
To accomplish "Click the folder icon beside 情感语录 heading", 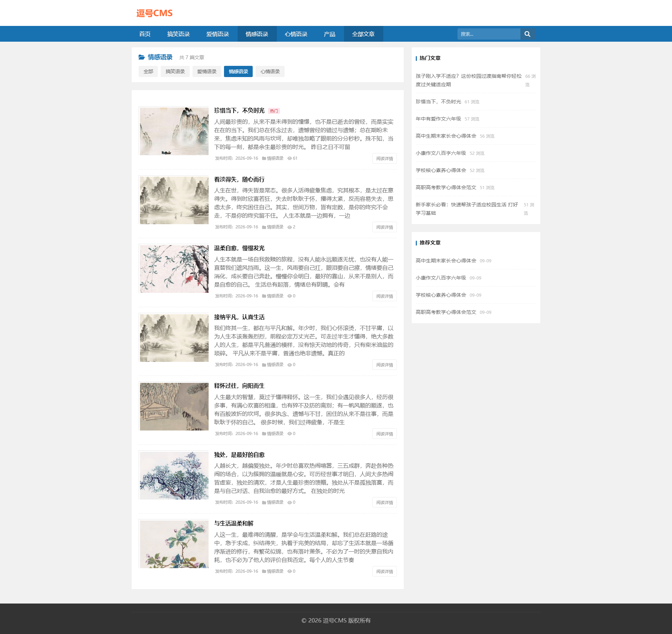I will [141, 57].
